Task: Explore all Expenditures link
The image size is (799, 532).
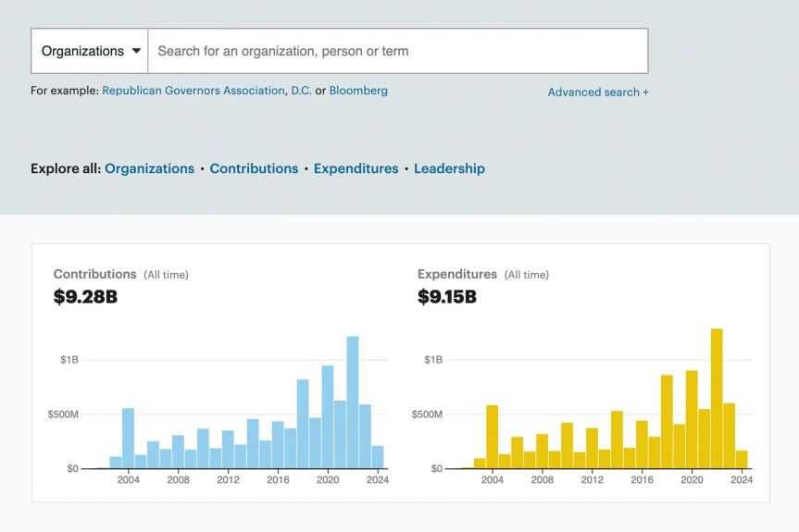Action: coord(356,168)
